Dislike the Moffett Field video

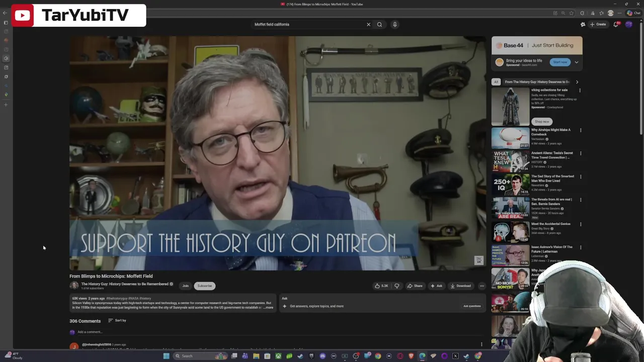pos(396,286)
